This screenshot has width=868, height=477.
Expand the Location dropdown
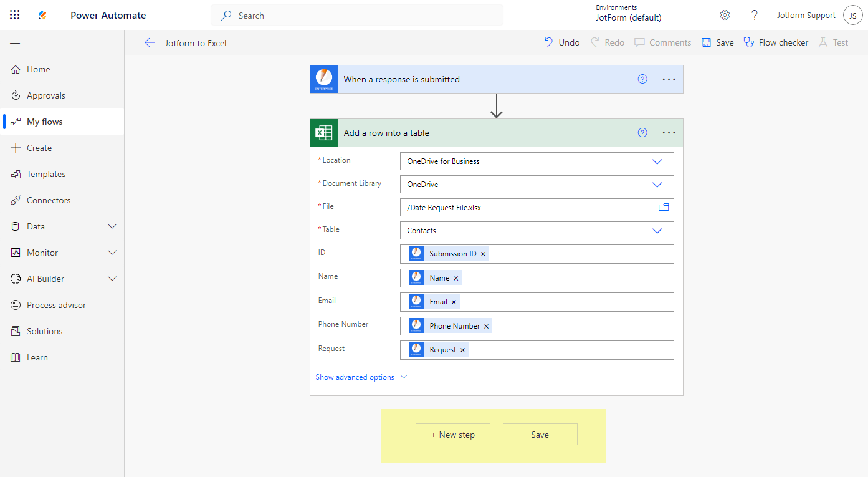[x=657, y=161]
